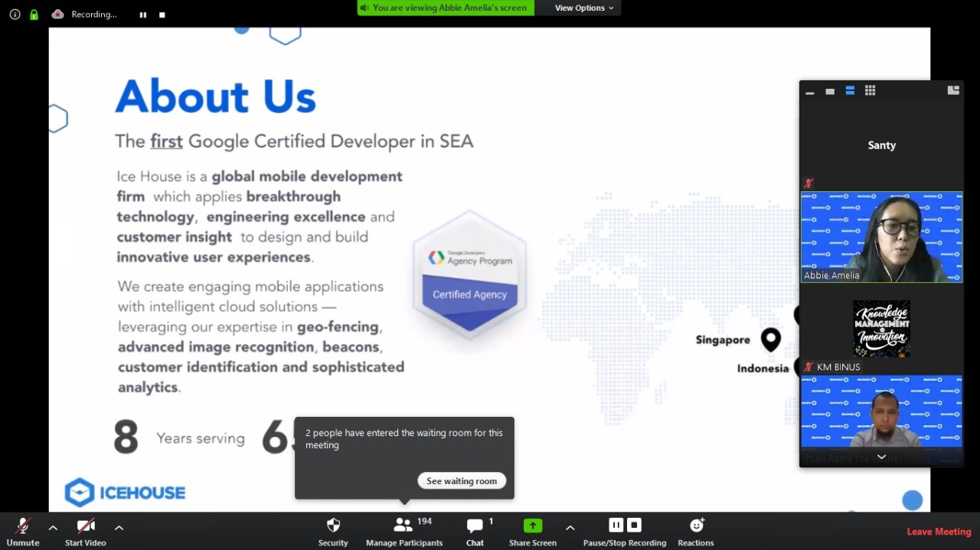This screenshot has width=980, height=550.
Task: Pause recording from the top-left indicator
Action: (143, 15)
